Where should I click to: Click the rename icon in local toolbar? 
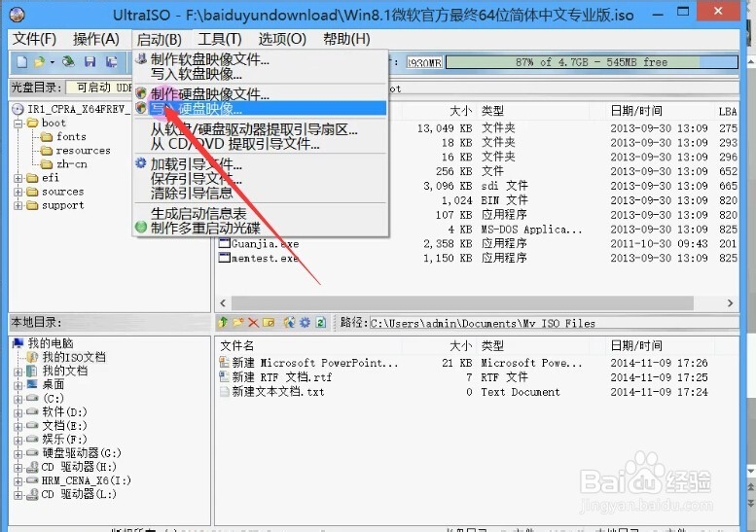(269, 322)
